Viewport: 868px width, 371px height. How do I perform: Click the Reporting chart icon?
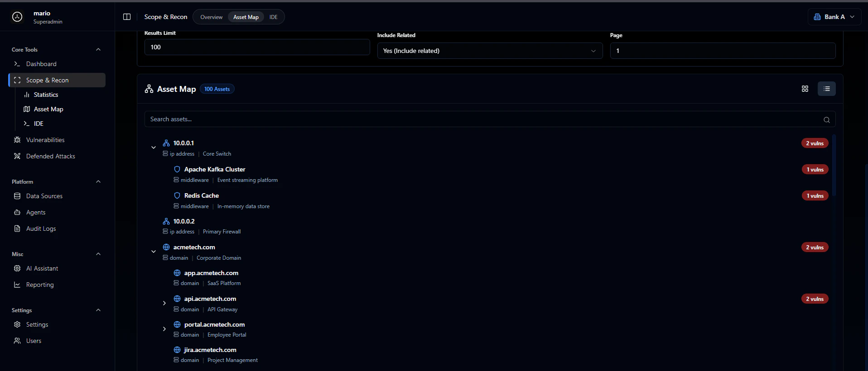pyautogui.click(x=17, y=285)
